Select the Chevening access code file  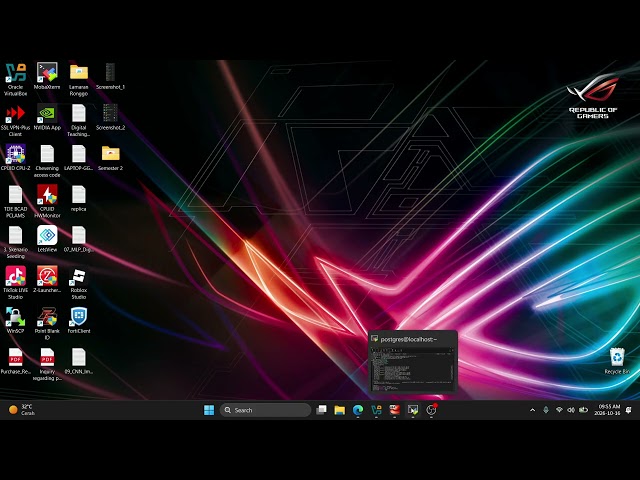coord(47,161)
